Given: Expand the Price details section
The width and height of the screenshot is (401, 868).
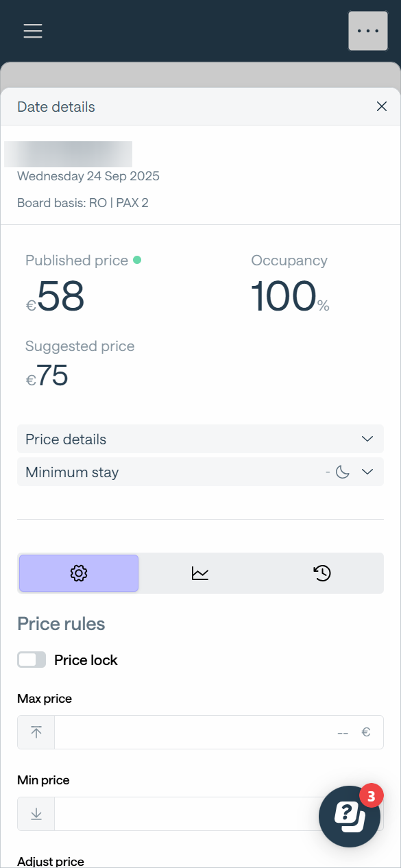Looking at the screenshot, I should 200,439.
